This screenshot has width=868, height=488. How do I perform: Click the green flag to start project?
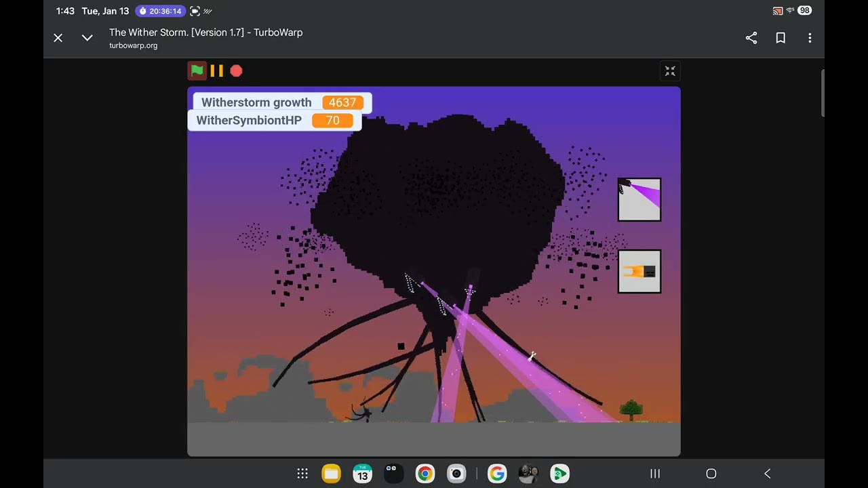coord(197,70)
